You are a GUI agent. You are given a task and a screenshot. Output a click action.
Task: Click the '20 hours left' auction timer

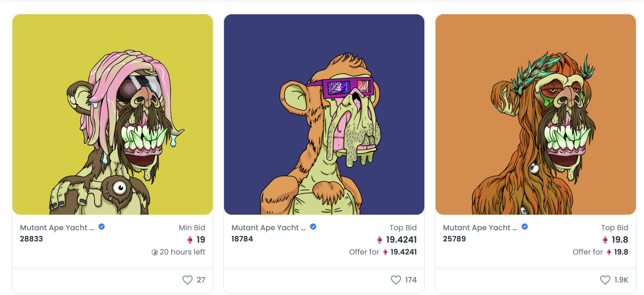coord(182,252)
